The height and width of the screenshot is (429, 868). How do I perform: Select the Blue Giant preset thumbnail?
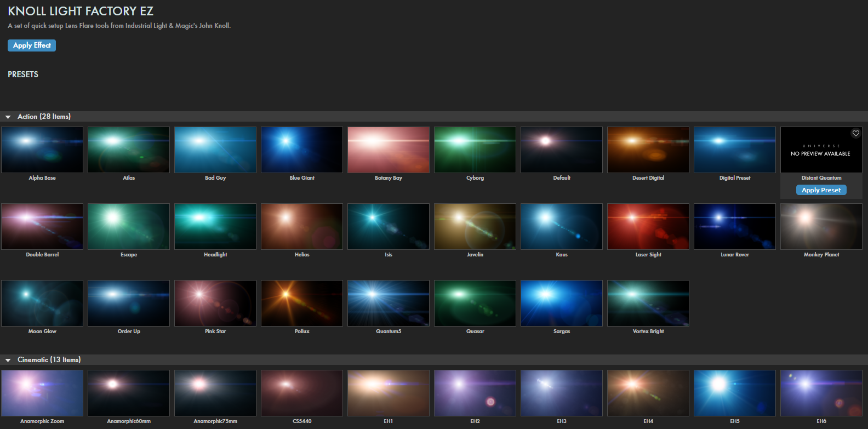(x=302, y=150)
